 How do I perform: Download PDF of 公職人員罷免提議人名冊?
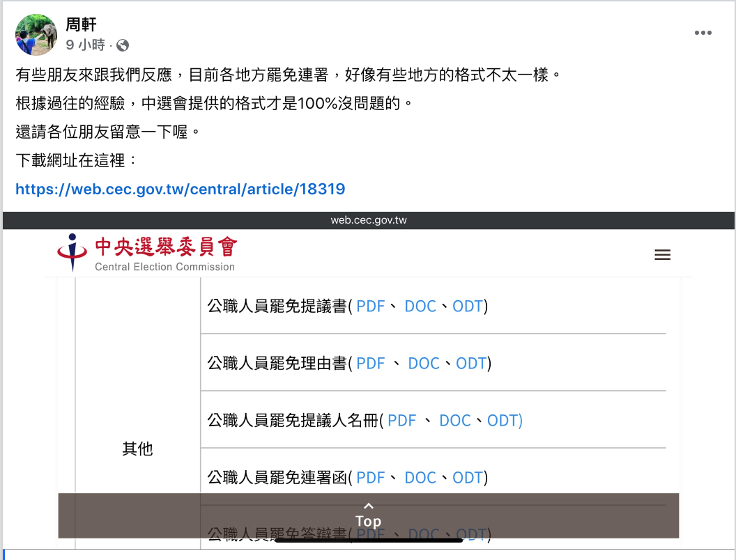point(401,421)
